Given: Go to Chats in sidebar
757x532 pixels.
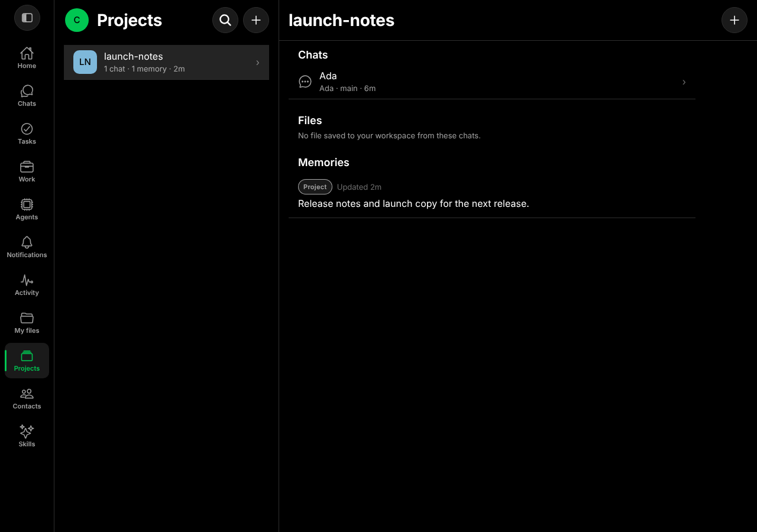Looking at the screenshot, I should [x=27, y=96].
